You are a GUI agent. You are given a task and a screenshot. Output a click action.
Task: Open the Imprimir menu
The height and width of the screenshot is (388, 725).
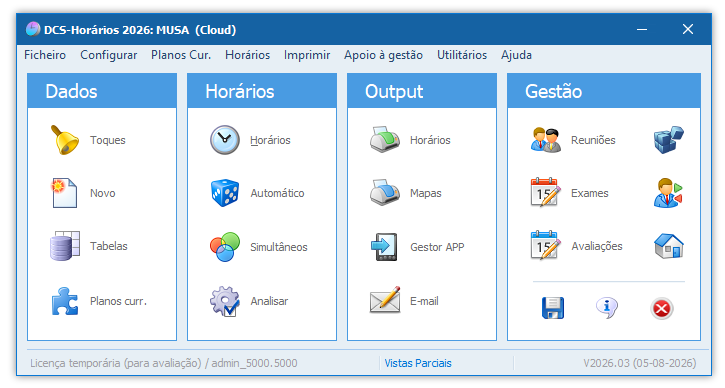307,55
